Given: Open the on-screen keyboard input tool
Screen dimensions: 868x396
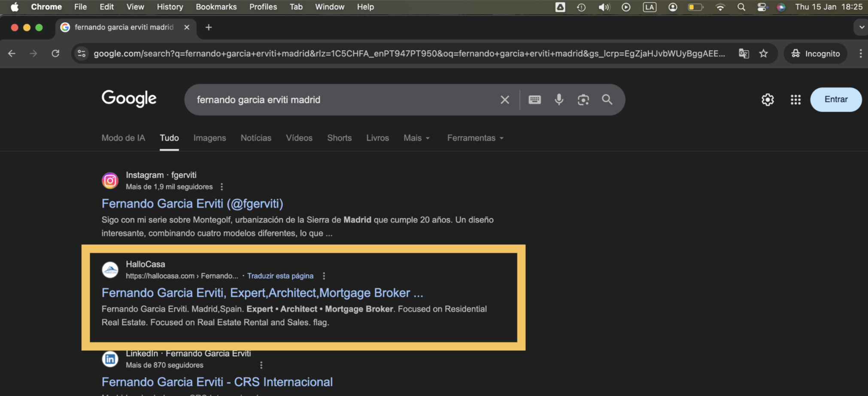Looking at the screenshot, I should click(x=534, y=100).
